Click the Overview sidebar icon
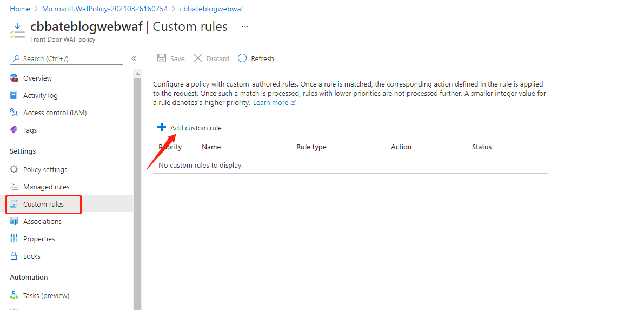644x310 pixels. [x=14, y=78]
